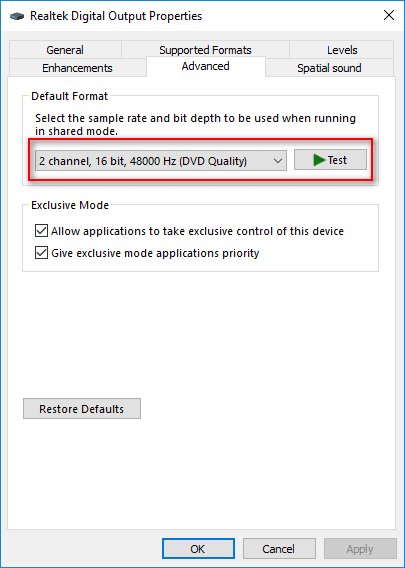Expand the format list using chevron arrow

(278, 160)
